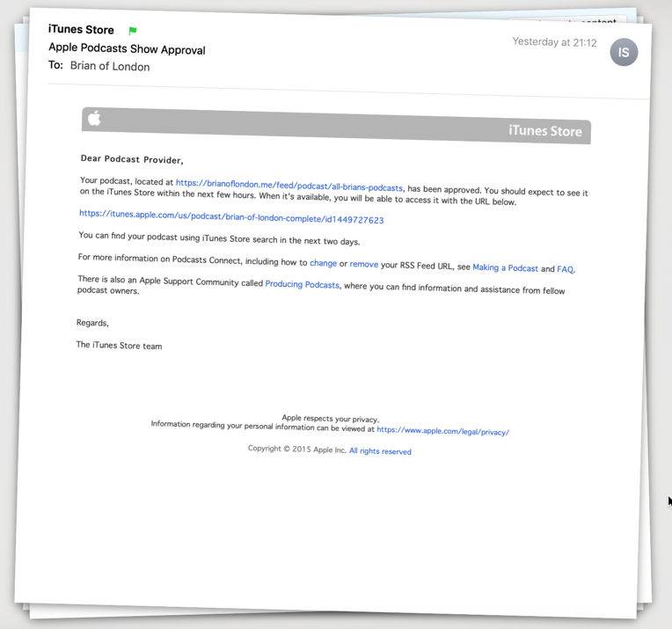Open the 'Producing Podcasts' community link
This screenshot has width=672, height=629.
click(x=303, y=284)
